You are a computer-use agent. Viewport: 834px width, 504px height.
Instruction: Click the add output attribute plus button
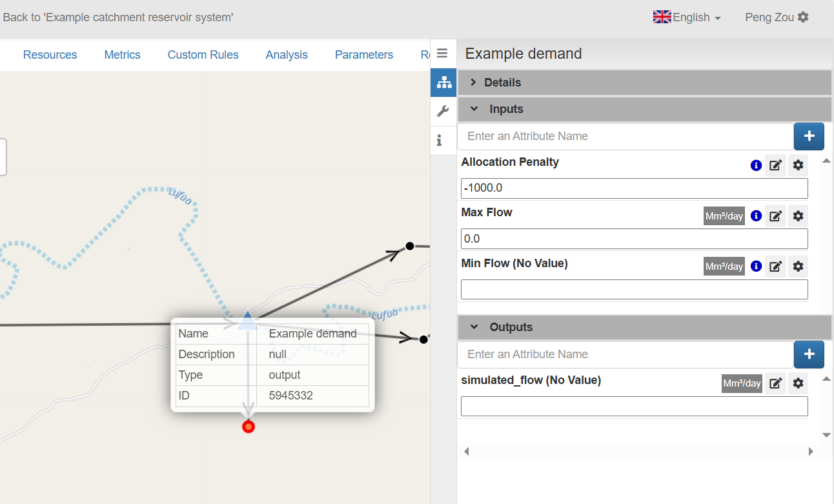[x=809, y=354]
